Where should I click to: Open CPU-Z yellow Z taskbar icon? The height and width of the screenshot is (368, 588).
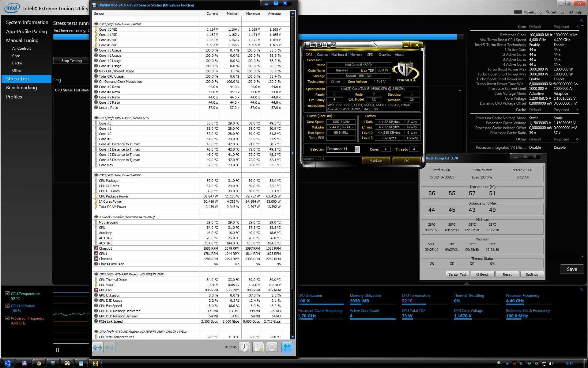(x=95, y=363)
